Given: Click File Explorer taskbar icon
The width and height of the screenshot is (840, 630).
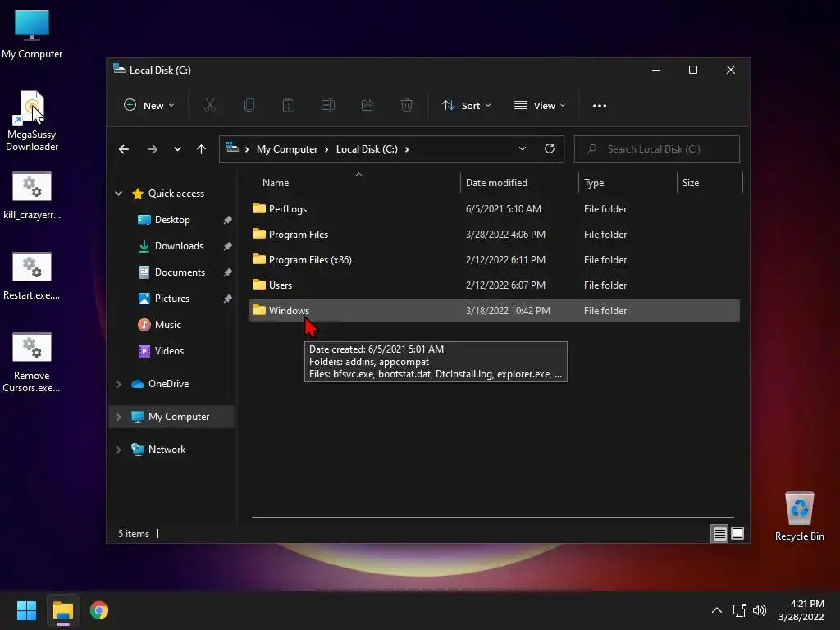Looking at the screenshot, I should [62, 610].
